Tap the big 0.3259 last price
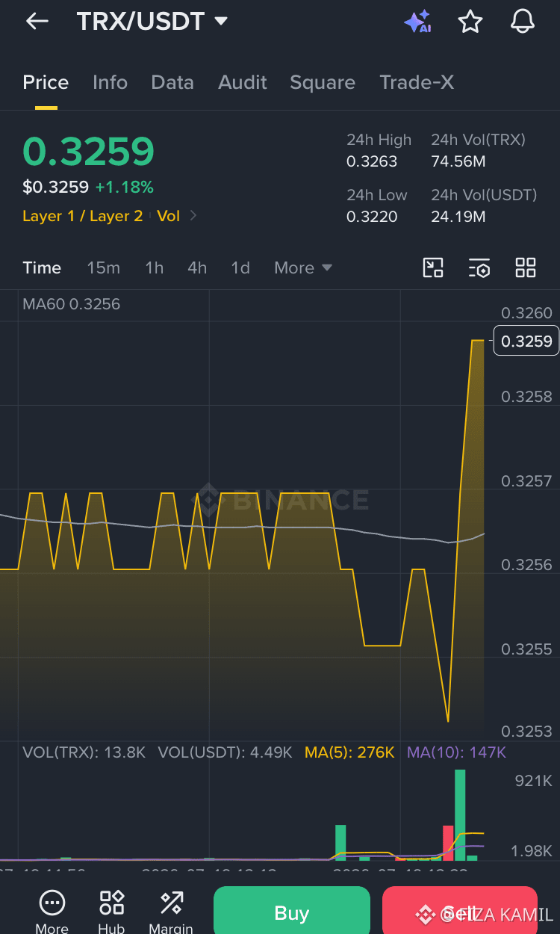560x934 pixels. coord(88,152)
